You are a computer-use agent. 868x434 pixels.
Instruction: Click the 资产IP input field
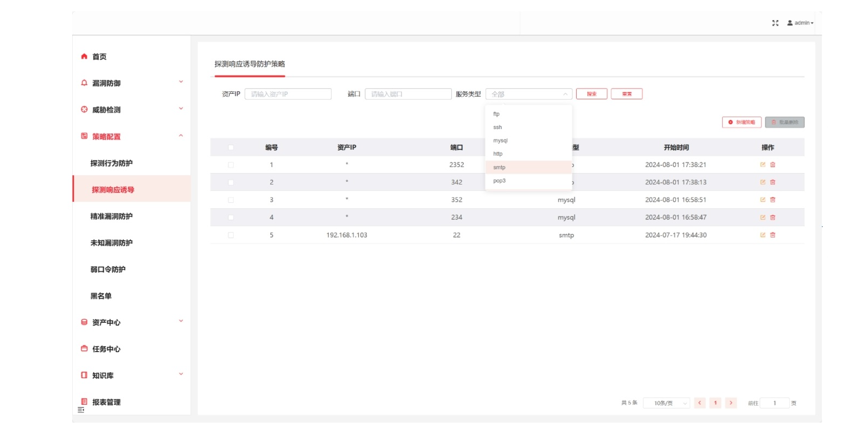point(288,94)
